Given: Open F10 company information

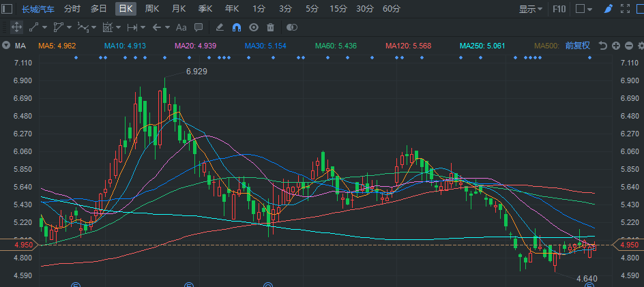Looking at the screenshot, I should (559, 9).
